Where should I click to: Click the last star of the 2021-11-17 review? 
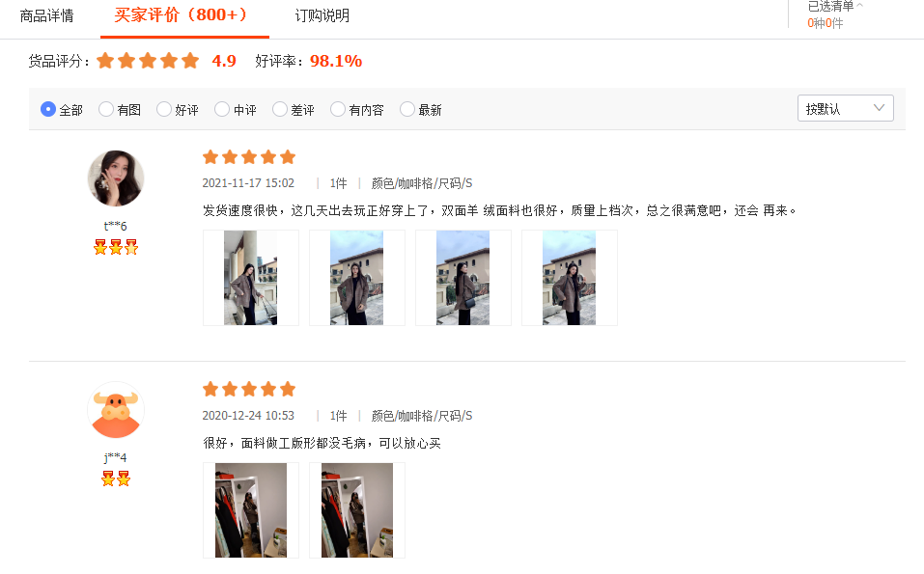(288, 156)
